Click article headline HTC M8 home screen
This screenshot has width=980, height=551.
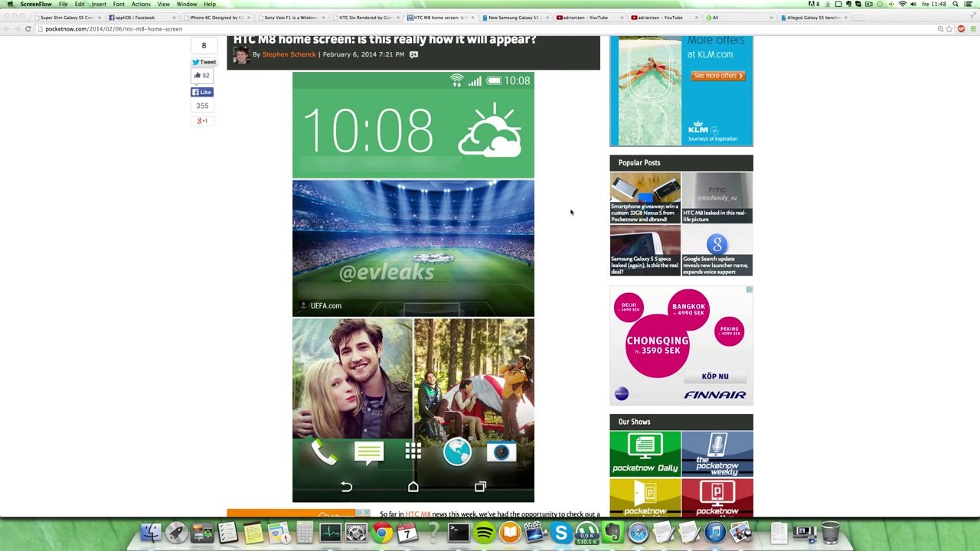pos(385,40)
